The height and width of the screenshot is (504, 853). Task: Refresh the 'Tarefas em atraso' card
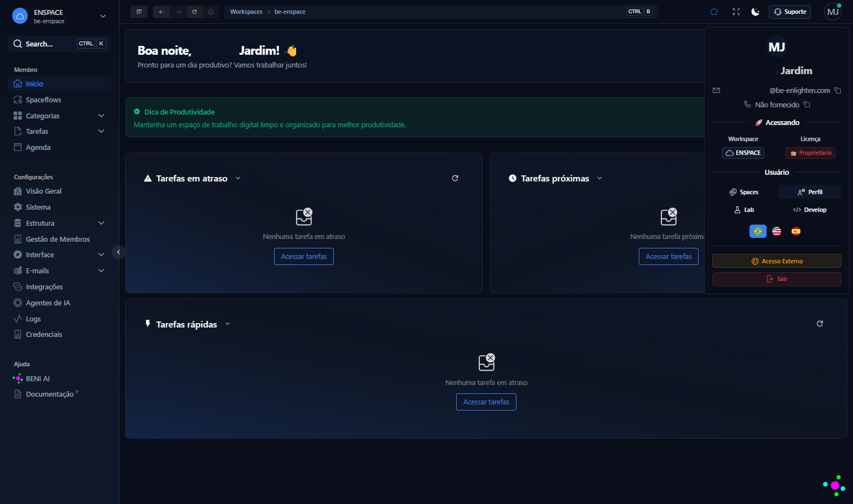455,178
